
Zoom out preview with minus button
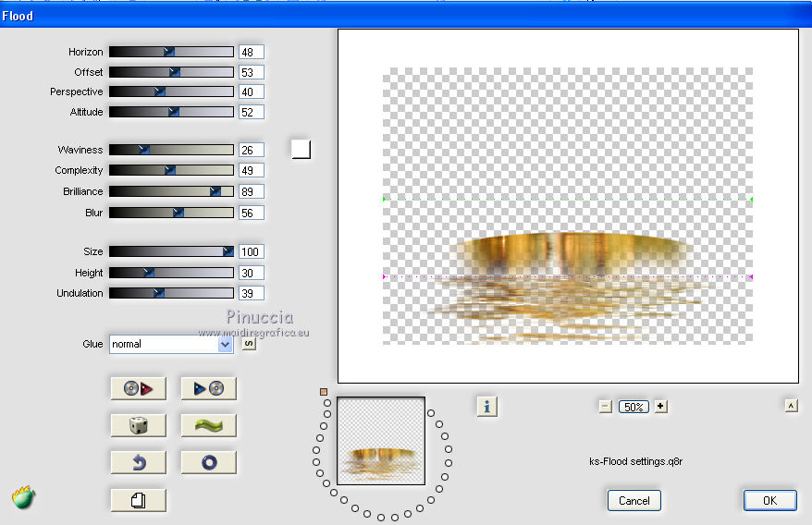pyautogui.click(x=606, y=407)
